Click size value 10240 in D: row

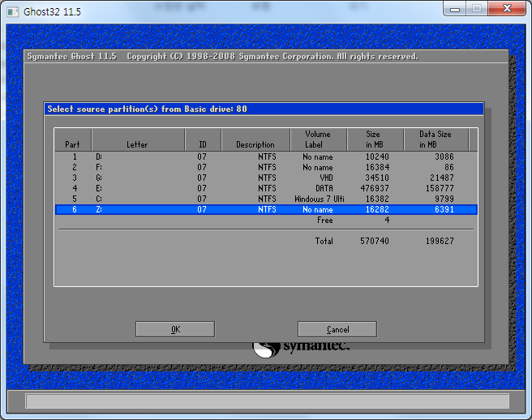(377, 156)
